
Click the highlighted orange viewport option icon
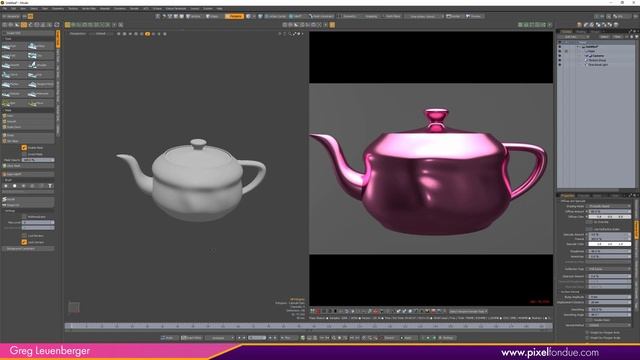[147, 34]
